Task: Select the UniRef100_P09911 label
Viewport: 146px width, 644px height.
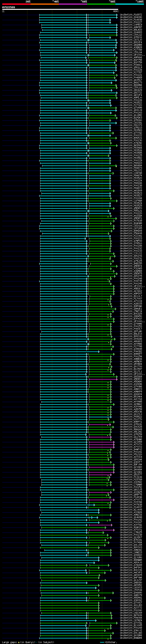Action: [131, 65]
